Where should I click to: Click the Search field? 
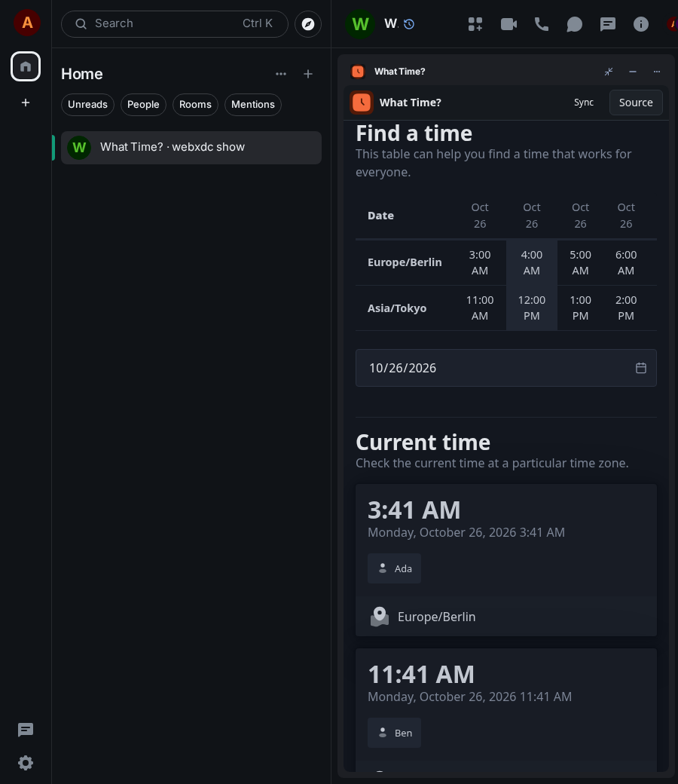point(174,24)
